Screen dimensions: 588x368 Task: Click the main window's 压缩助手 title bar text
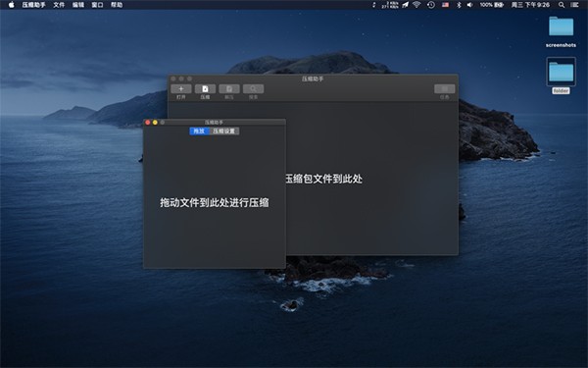coord(313,79)
